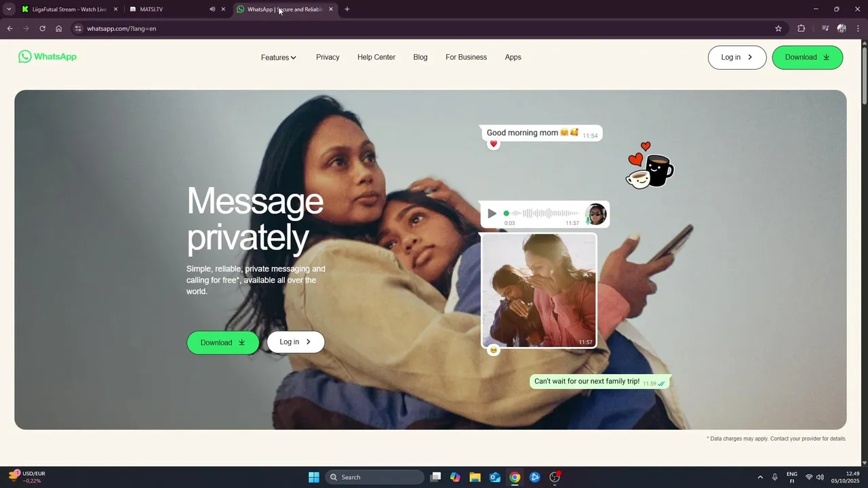868x488 pixels.
Task: Click the voice message waveform progress dot
Action: (506, 213)
